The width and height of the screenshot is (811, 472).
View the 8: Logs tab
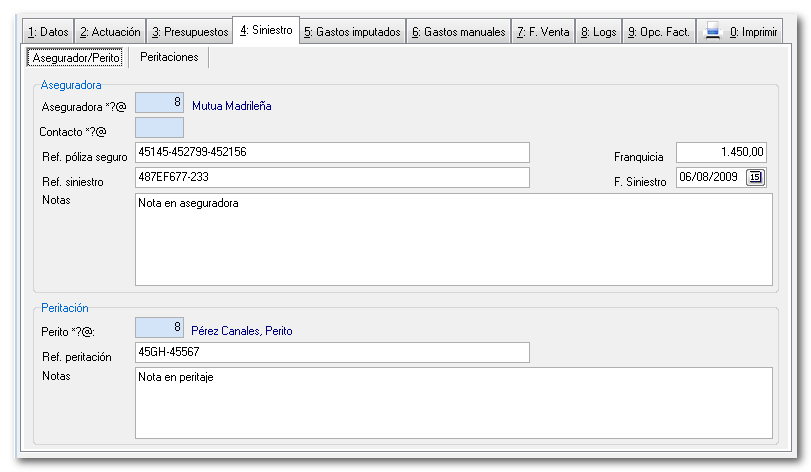[x=598, y=32]
